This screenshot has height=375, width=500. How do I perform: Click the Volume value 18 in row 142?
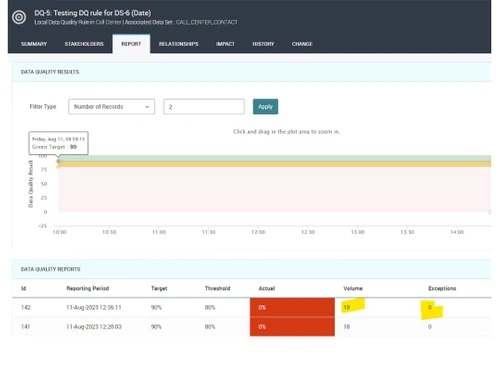point(347,307)
